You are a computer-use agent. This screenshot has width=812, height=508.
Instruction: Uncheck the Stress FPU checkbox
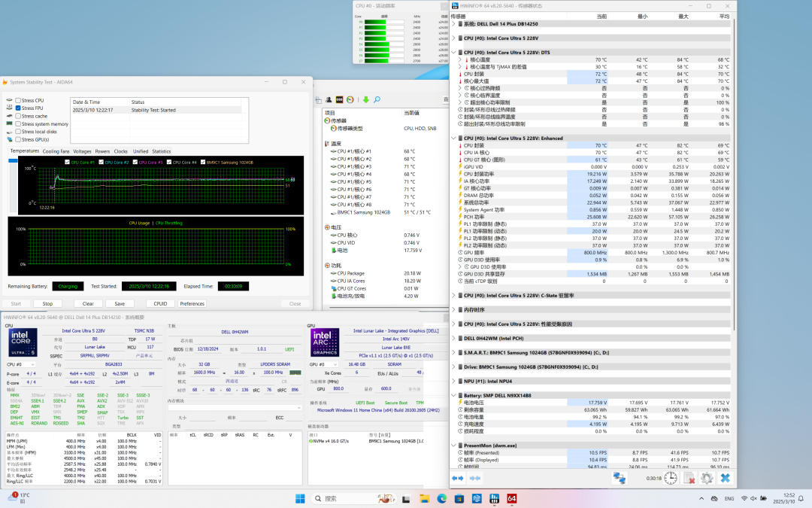(x=18, y=108)
